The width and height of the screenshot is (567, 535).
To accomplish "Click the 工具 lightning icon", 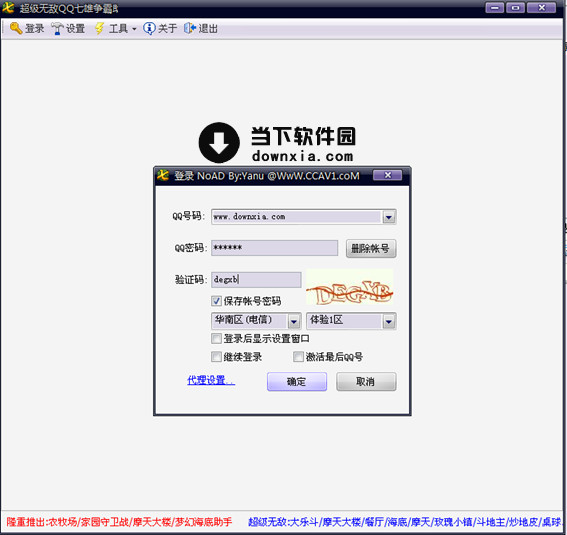I will tap(99, 28).
